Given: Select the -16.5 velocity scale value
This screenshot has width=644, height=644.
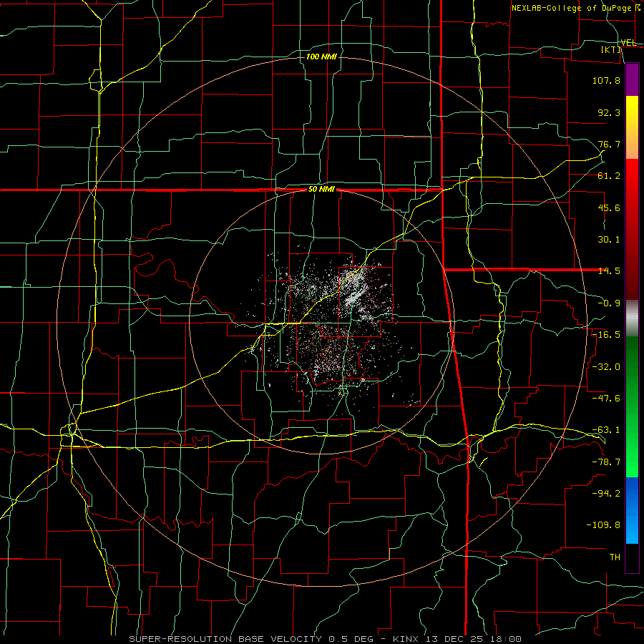Looking at the screenshot, I should 606,335.
